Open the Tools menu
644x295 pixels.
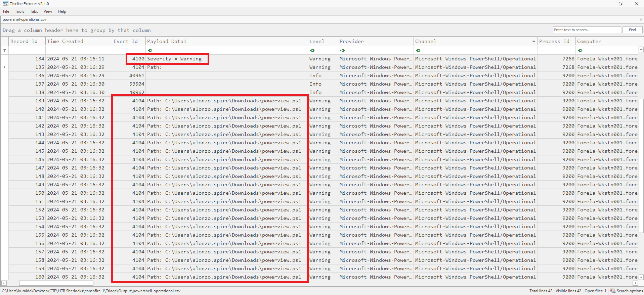pyautogui.click(x=19, y=11)
